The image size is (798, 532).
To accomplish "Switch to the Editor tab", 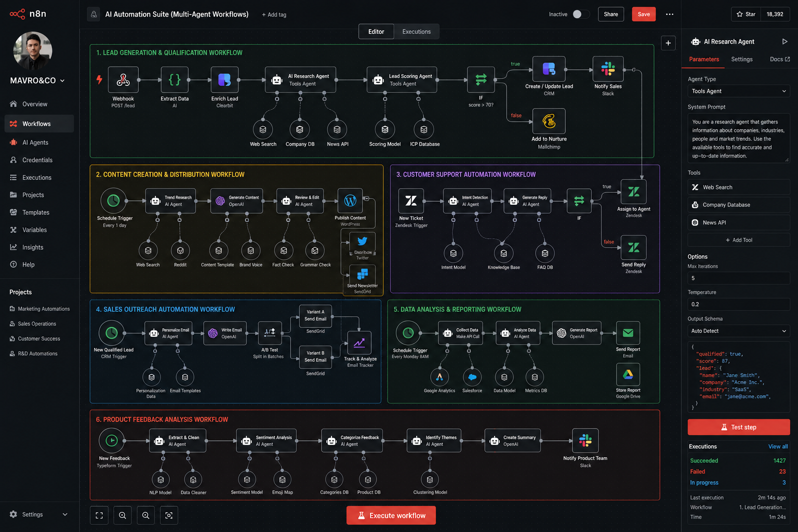I will (376, 32).
